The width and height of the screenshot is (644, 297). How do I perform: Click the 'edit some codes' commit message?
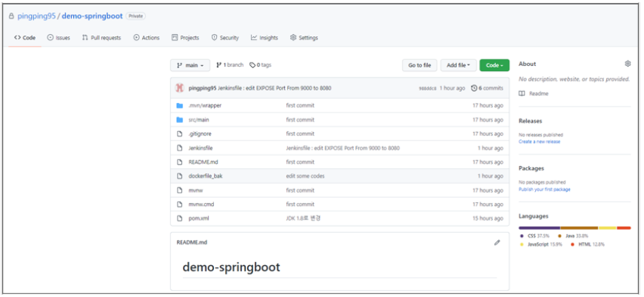[x=305, y=176]
